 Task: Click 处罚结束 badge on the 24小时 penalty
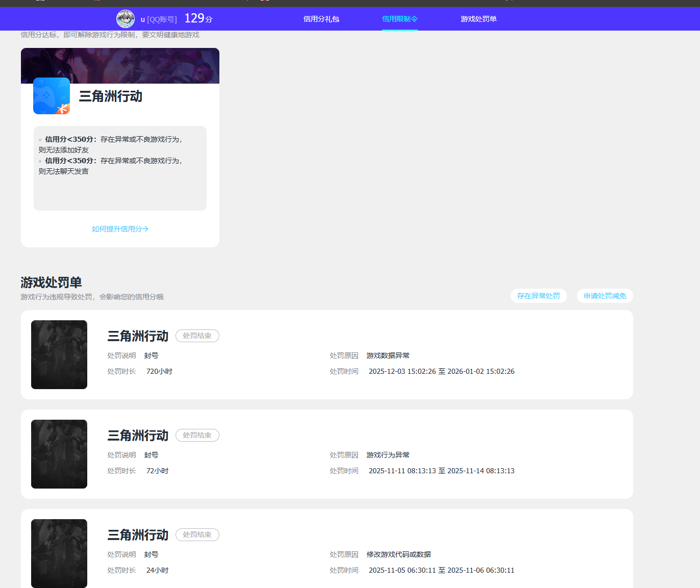coord(197,534)
